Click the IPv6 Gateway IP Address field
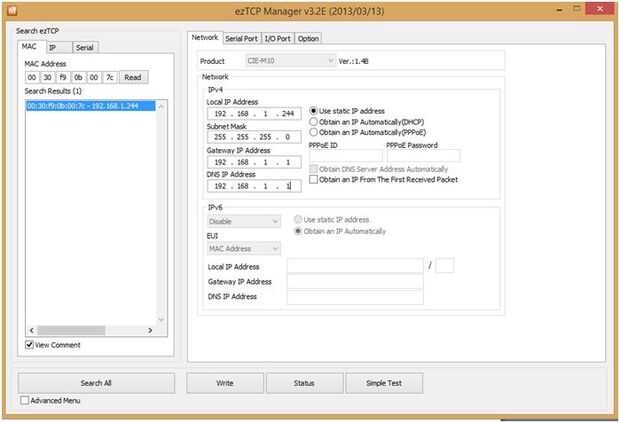 pyautogui.click(x=355, y=281)
